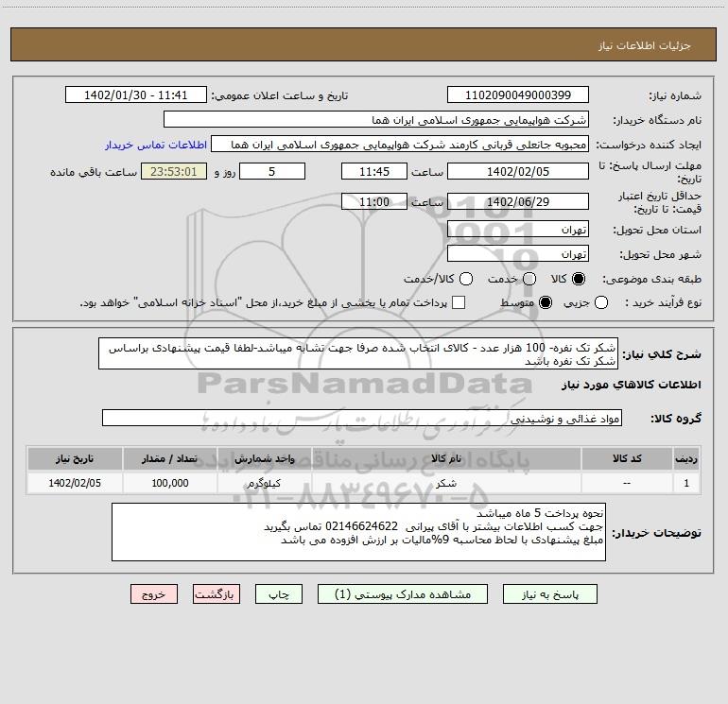The width and height of the screenshot is (728, 704).
Task: Click the گروه کالا field
Action: [x=361, y=418]
